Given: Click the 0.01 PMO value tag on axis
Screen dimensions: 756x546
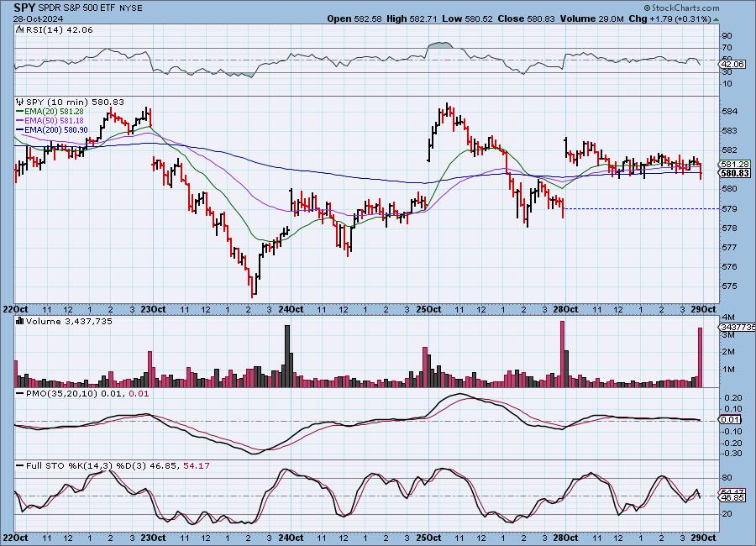Looking at the screenshot, I should point(731,420).
